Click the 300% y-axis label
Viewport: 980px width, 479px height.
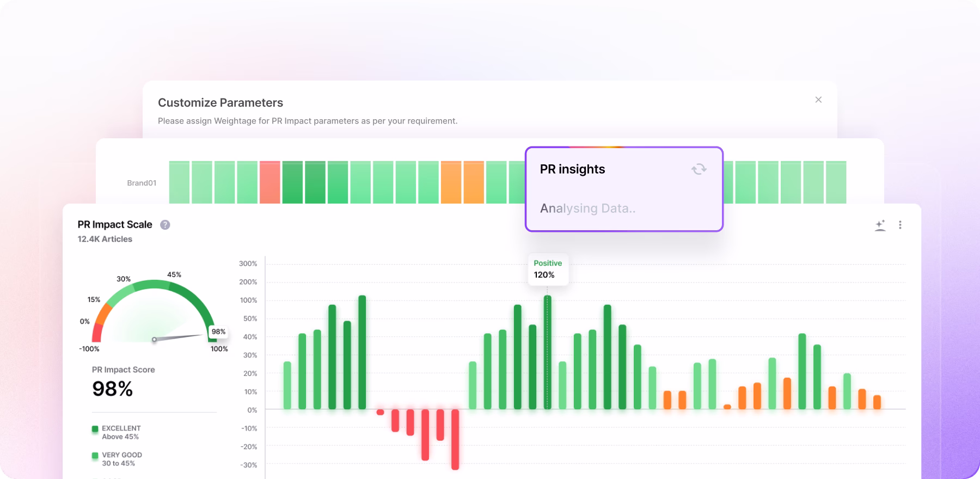click(248, 263)
